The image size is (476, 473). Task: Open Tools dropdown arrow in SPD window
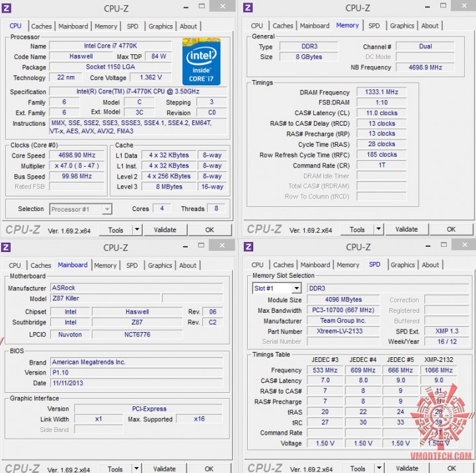(x=379, y=468)
